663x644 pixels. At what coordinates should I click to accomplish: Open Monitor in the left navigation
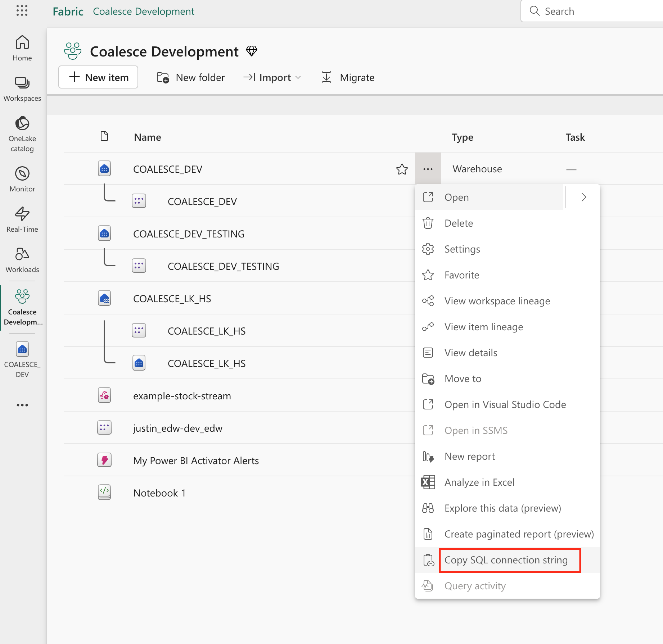[x=22, y=179]
